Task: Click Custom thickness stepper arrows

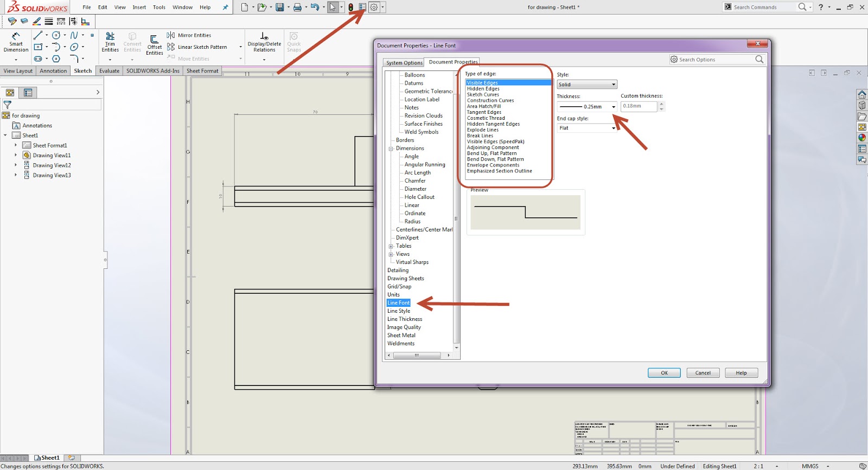Action: click(661, 106)
